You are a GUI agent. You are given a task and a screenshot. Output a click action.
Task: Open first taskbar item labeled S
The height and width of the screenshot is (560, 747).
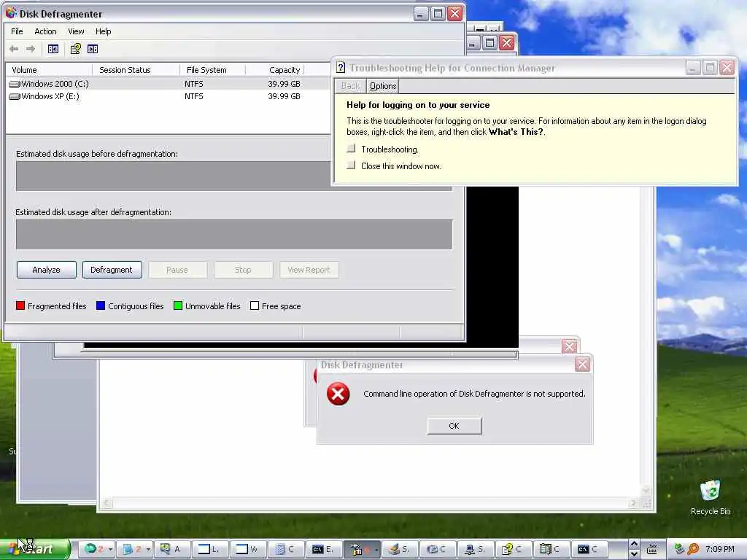pyautogui.click(x=399, y=549)
